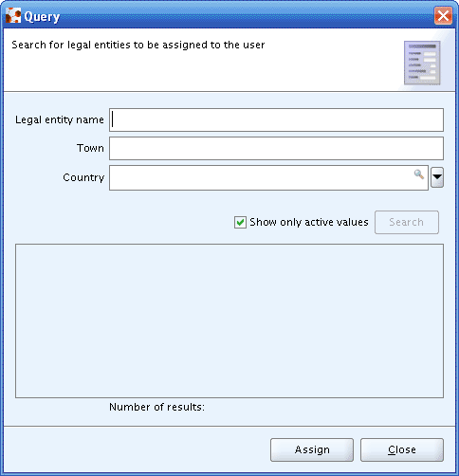Click the 'Legal entity name' label

(x=60, y=120)
